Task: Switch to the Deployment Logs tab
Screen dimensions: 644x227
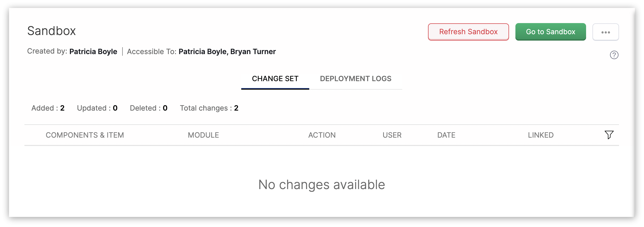Action: click(355, 79)
